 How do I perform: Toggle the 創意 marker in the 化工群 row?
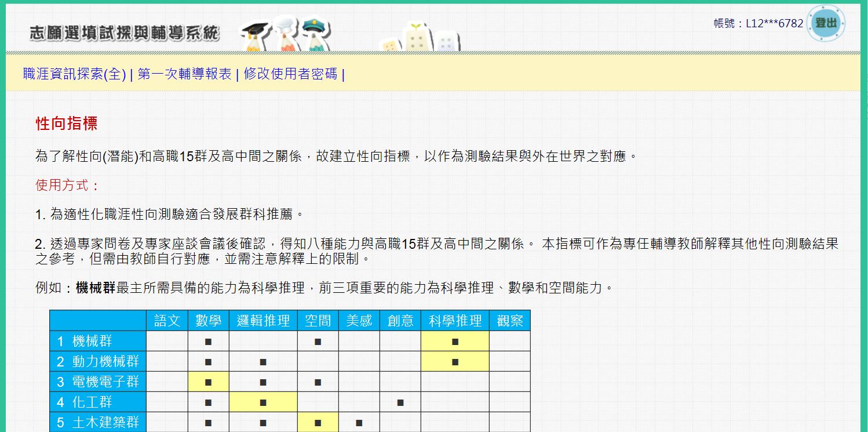click(x=400, y=401)
